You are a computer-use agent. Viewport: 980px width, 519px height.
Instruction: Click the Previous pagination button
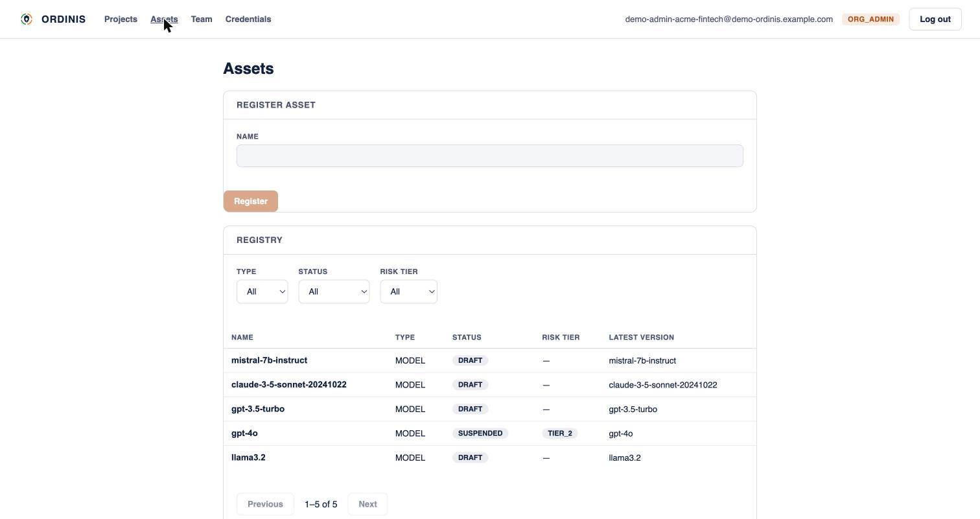tap(265, 504)
